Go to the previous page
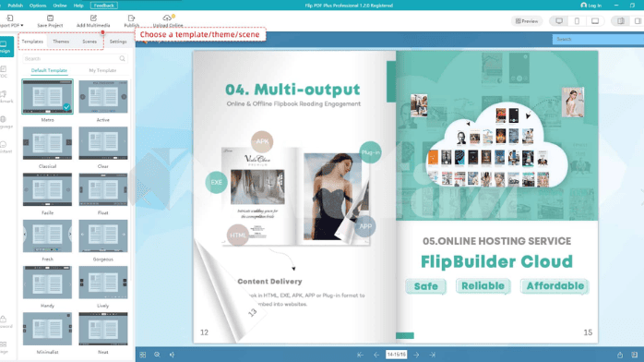The height and width of the screenshot is (362, 644). tap(376, 355)
